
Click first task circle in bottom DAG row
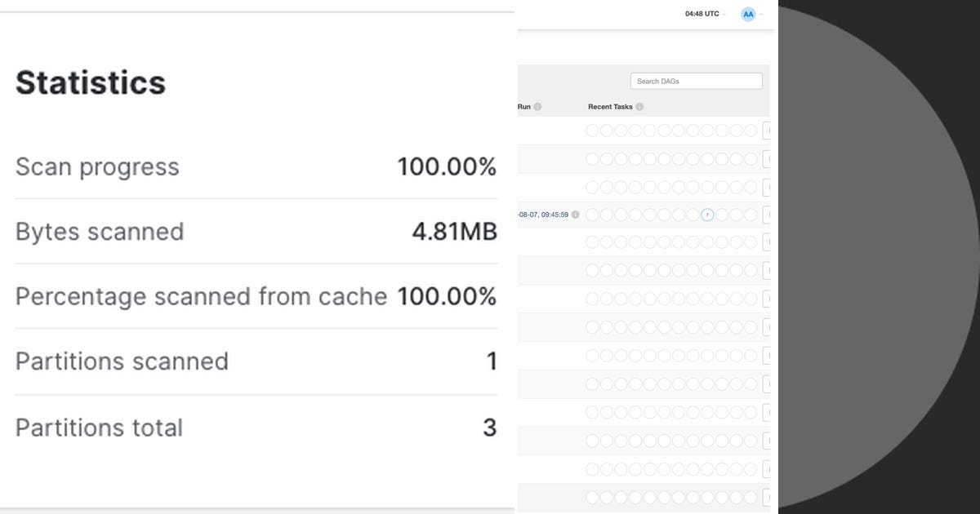(593, 498)
